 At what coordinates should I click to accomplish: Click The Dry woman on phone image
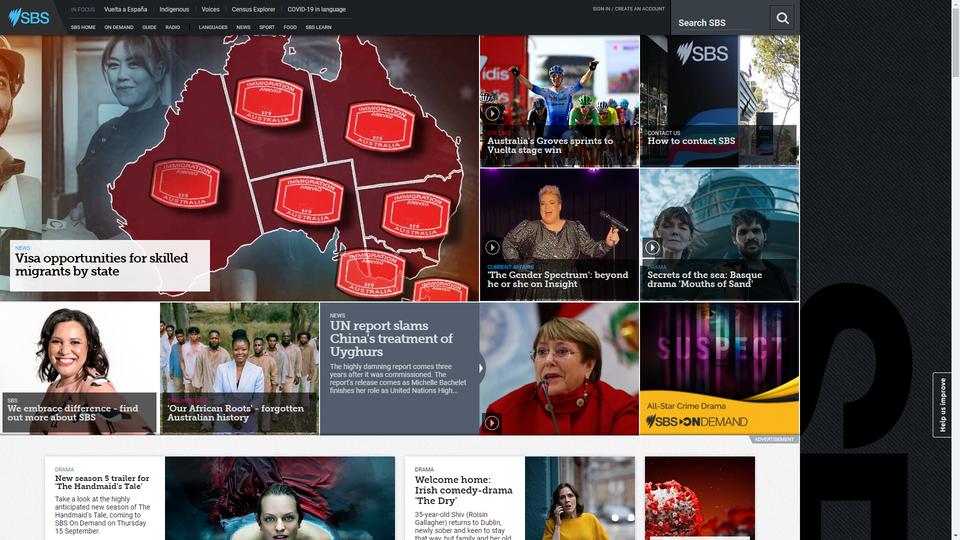(580, 498)
